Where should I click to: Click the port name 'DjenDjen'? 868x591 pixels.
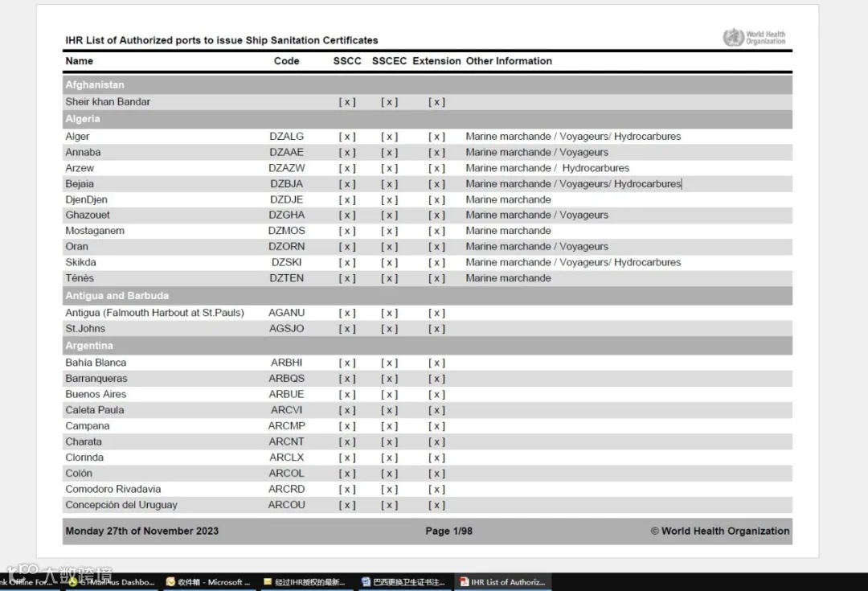[x=86, y=199]
